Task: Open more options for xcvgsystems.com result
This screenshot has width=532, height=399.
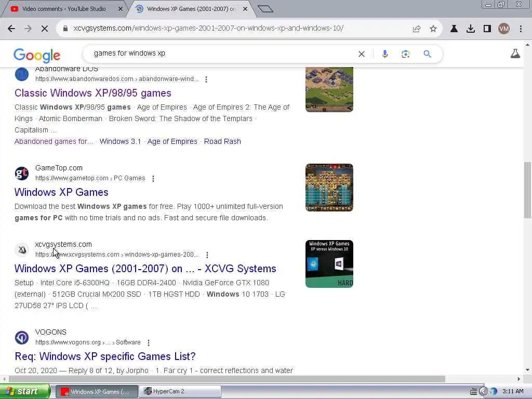Action: tap(207, 255)
